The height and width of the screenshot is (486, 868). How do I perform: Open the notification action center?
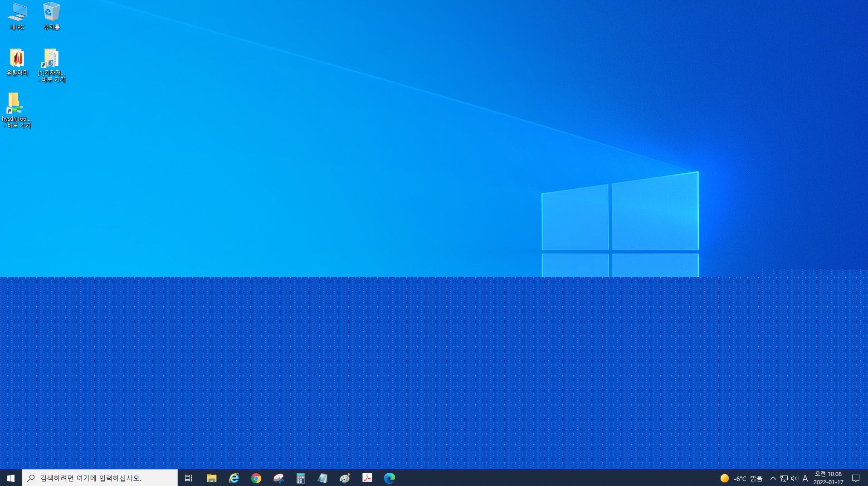[x=856, y=478]
